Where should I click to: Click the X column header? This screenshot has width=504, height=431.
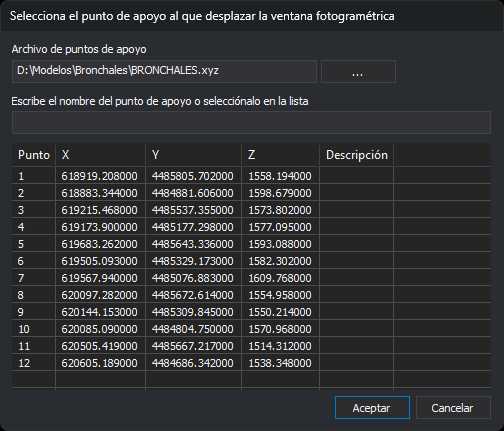coord(100,155)
